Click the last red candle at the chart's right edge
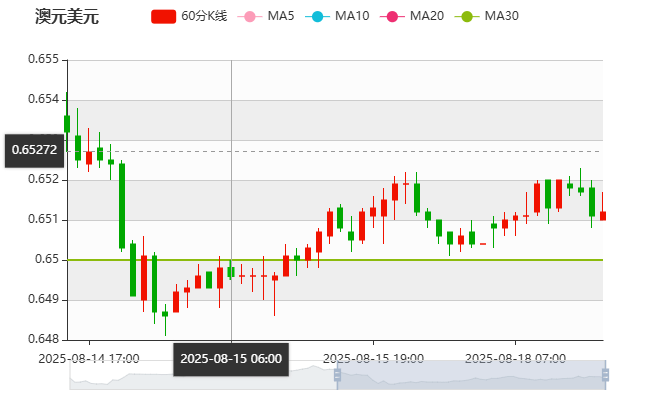This screenshot has height=400, width=670. click(603, 215)
